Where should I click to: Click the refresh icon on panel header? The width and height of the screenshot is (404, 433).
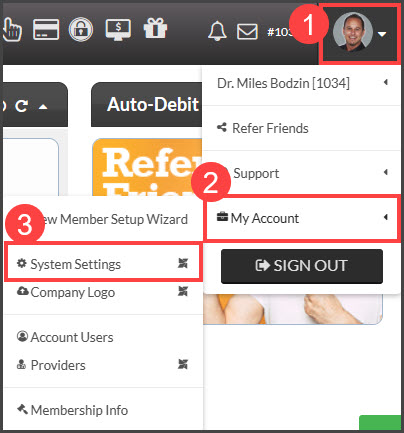[22, 106]
